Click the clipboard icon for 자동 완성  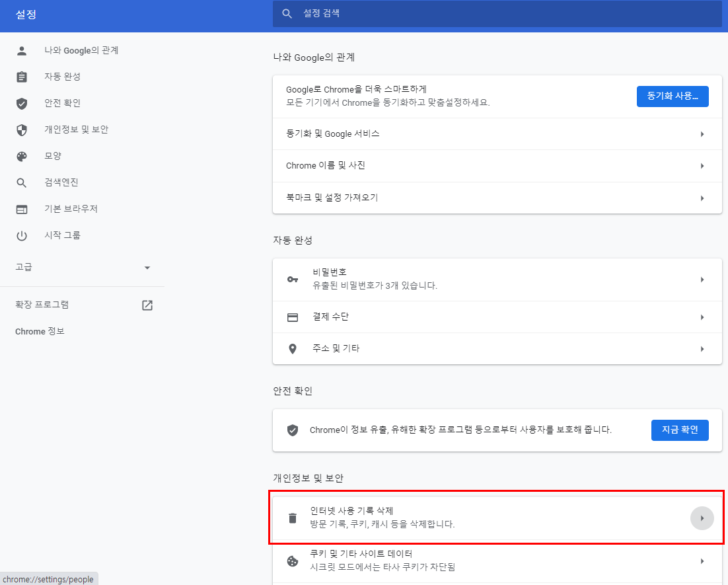(x=21, y=77)
